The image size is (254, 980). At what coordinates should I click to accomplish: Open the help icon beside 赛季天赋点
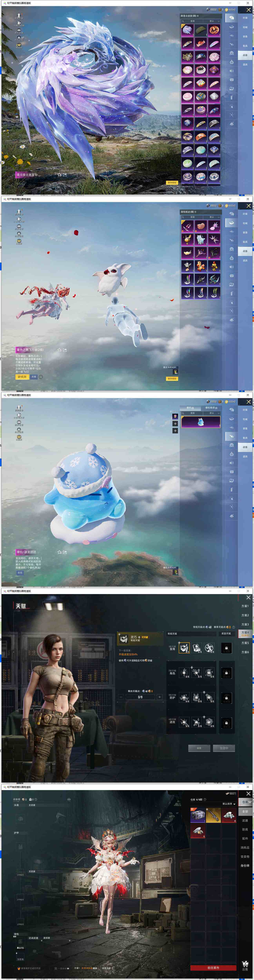pyautogui.click(x=233, y=627)
